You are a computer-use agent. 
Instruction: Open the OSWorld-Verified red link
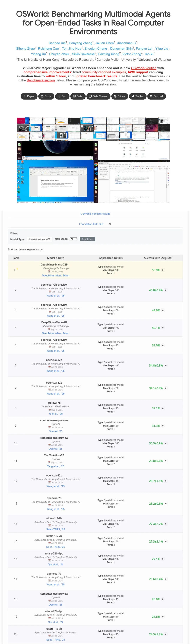144,68
